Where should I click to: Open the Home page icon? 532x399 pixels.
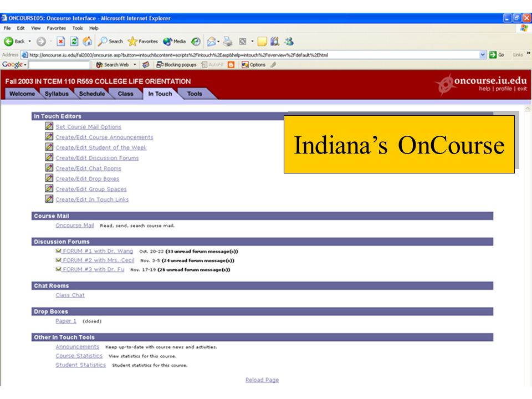pyautogui.click(x=88, y=42)
